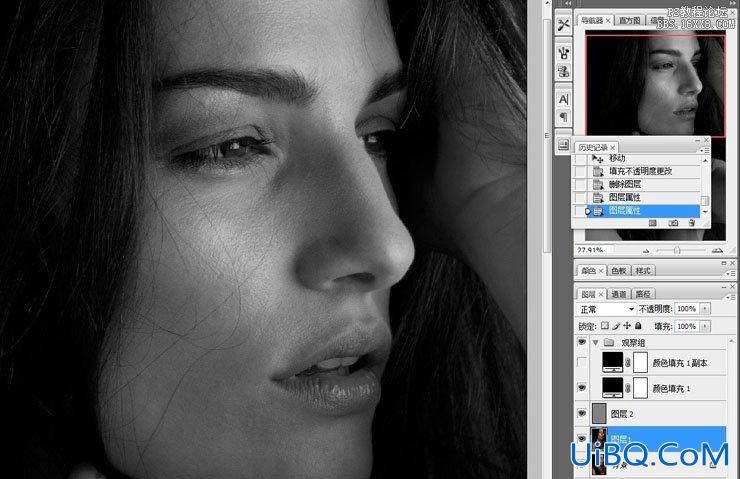Screen dimensions: 740x479
Task: Set history brush source for 填充不透明度更改
Action: 580,171
